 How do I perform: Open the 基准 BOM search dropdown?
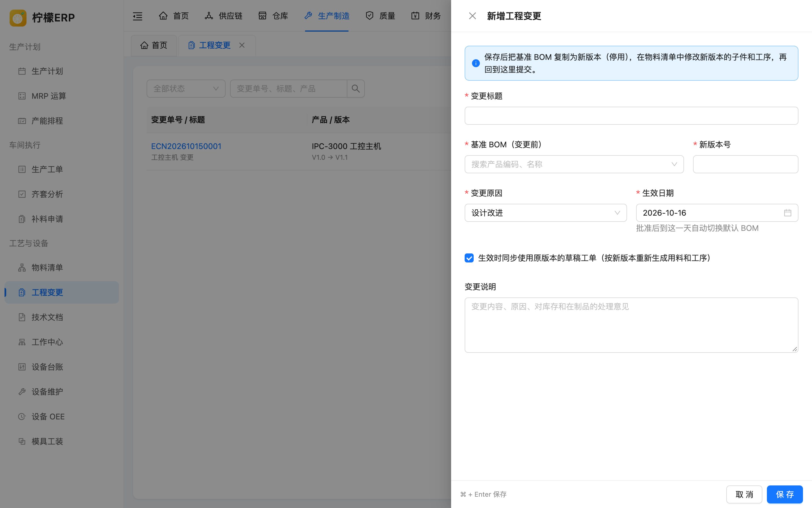click(574, 164)
